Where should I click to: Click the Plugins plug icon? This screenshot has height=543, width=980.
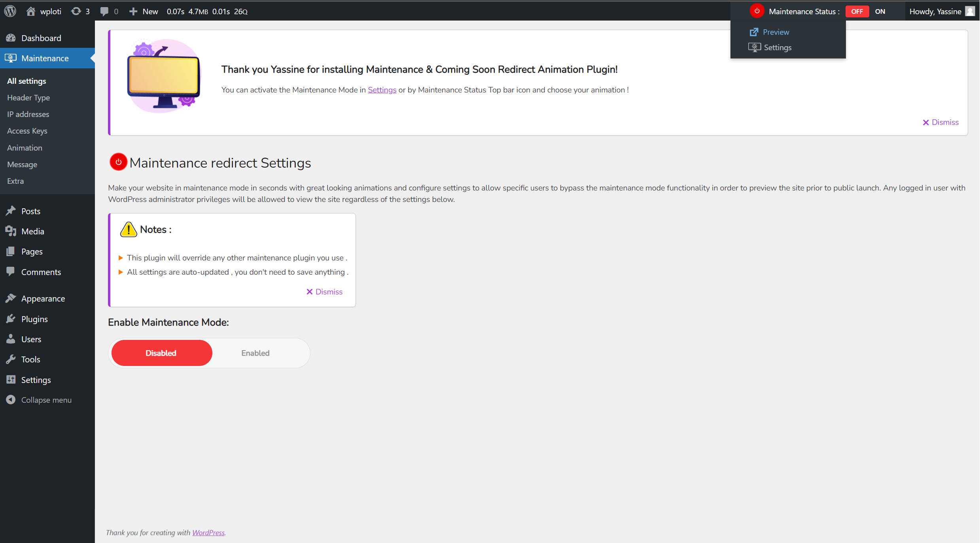coord(11,319)
